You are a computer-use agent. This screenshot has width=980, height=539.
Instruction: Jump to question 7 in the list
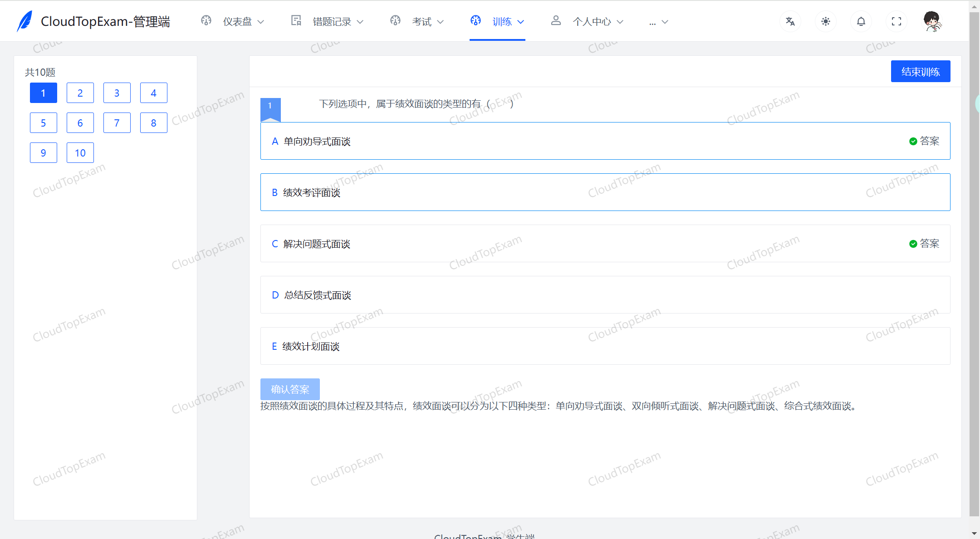click(117, 122)
